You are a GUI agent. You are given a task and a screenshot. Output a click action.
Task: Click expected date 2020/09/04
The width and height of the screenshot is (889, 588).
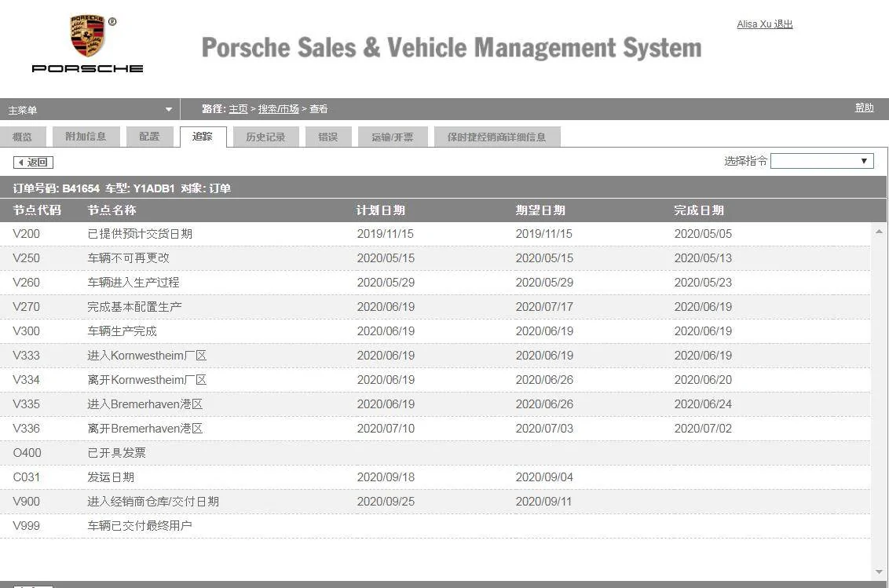(544, 477)
